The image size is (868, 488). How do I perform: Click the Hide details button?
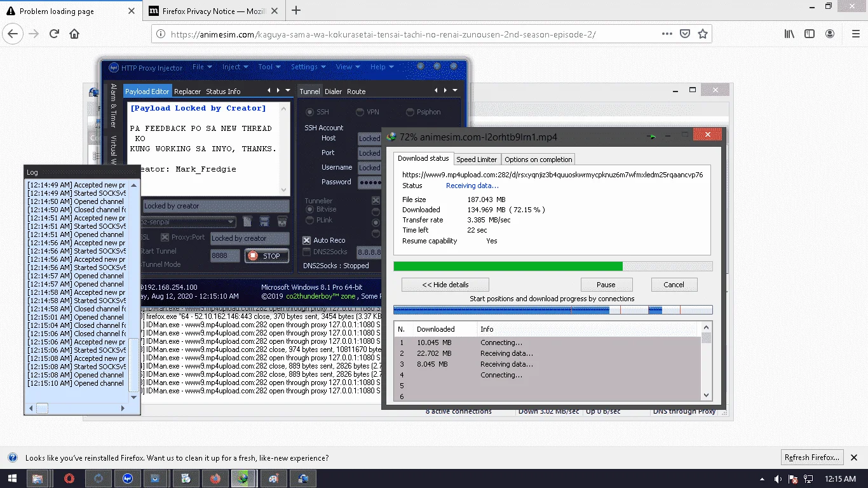[x=445, y=285]
